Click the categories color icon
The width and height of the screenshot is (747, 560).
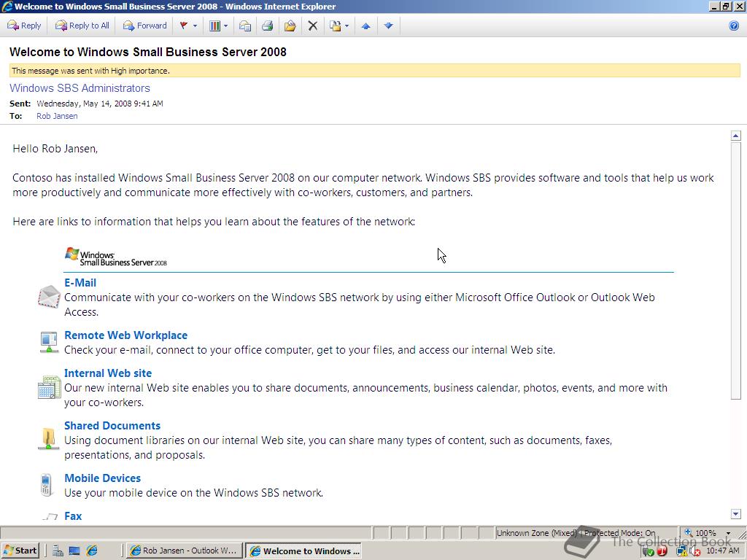[x=215, y=26]
